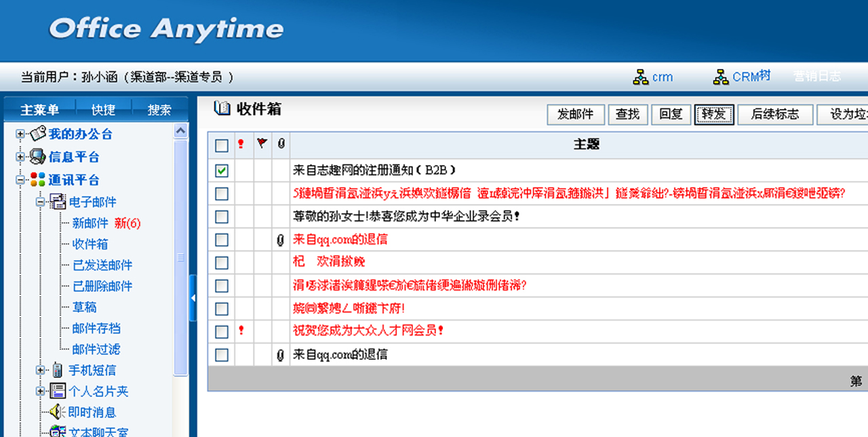This screenshot has height=437, width=868.
Task: Click sidebar scrollbar up arrow
Action: 181,131
